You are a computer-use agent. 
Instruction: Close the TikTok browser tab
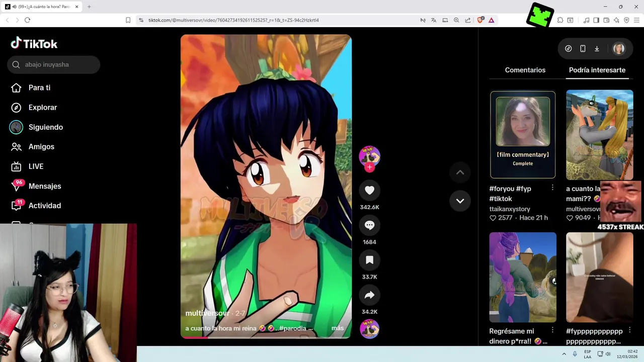77,7
